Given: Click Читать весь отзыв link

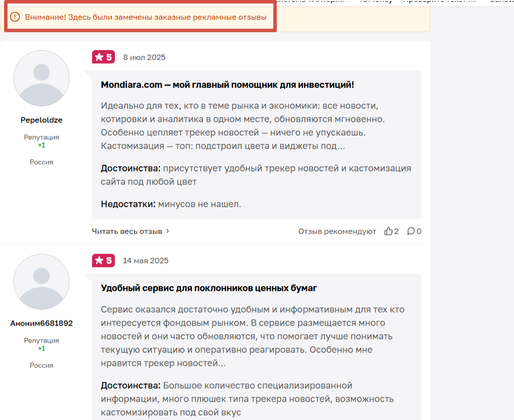Looking at the screenshot, I should 127,232.
